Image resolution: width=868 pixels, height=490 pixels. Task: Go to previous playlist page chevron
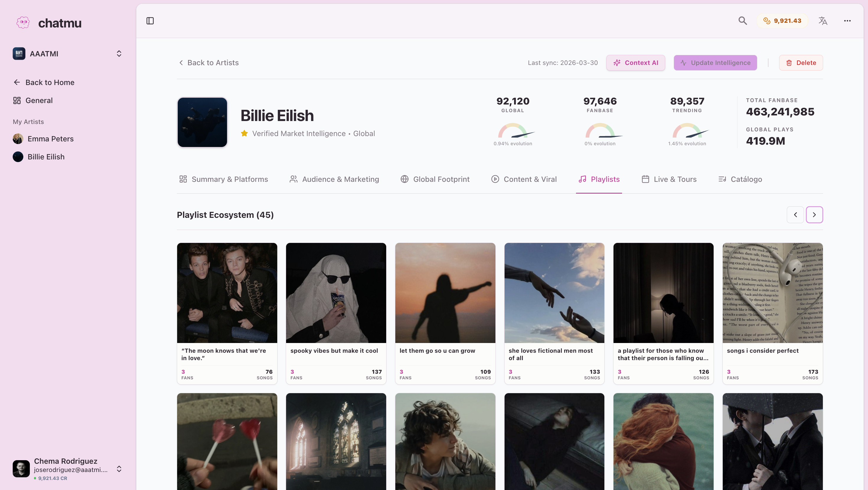pos(795,215)
